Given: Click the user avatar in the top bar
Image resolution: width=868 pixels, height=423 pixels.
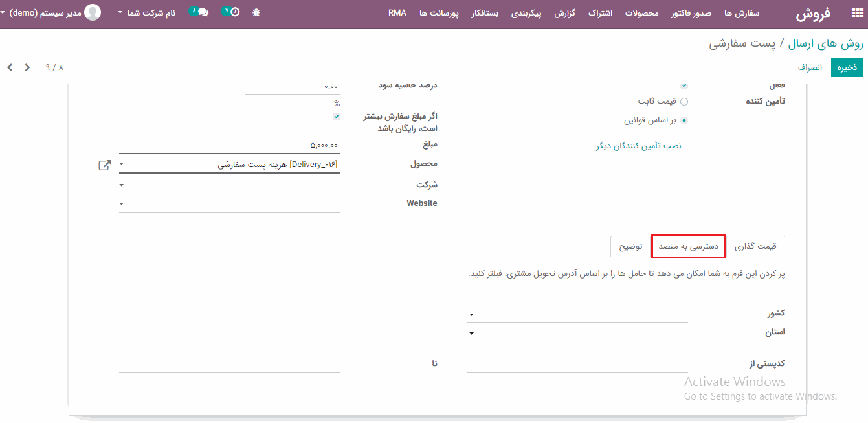Looking at the screenshot, I should [x=93, y=12].
